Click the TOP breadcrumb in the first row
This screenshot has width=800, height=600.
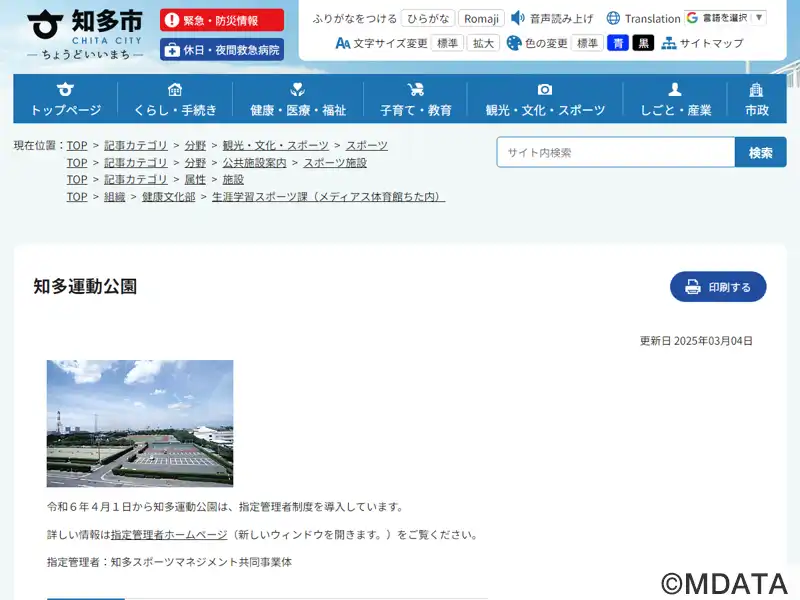point(77,145)
